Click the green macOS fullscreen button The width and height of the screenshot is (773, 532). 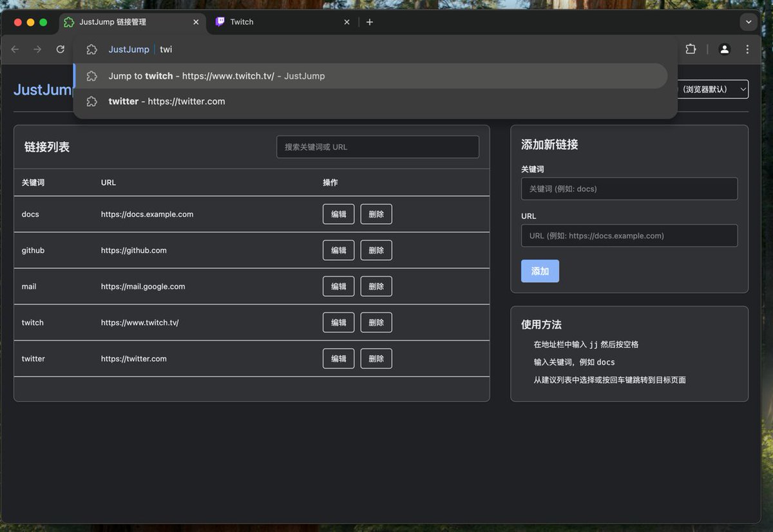pos(43,22)
